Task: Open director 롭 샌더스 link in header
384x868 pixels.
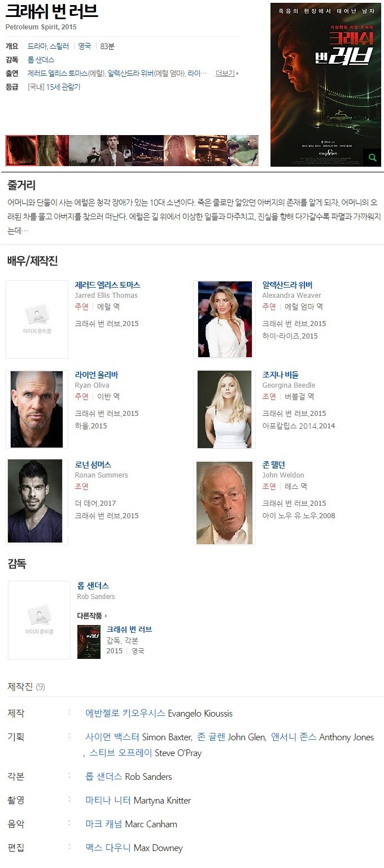Action: click(x=41, y=60)
